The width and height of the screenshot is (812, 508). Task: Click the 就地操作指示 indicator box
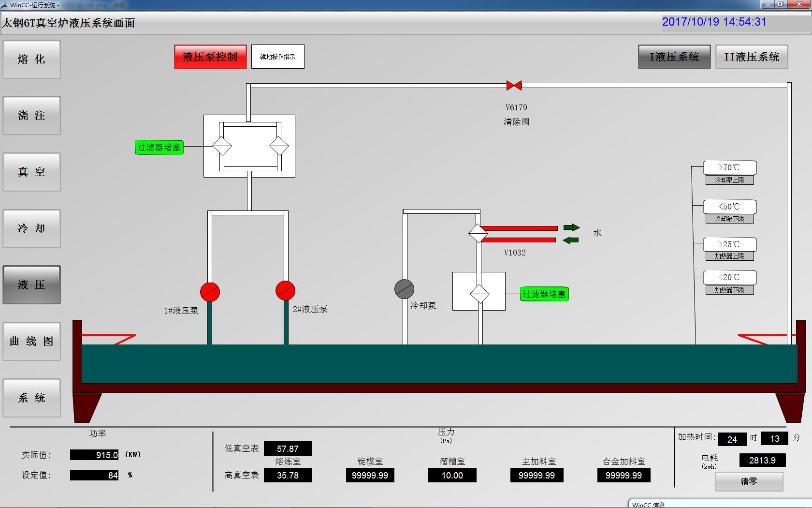(x=278, y=57)
